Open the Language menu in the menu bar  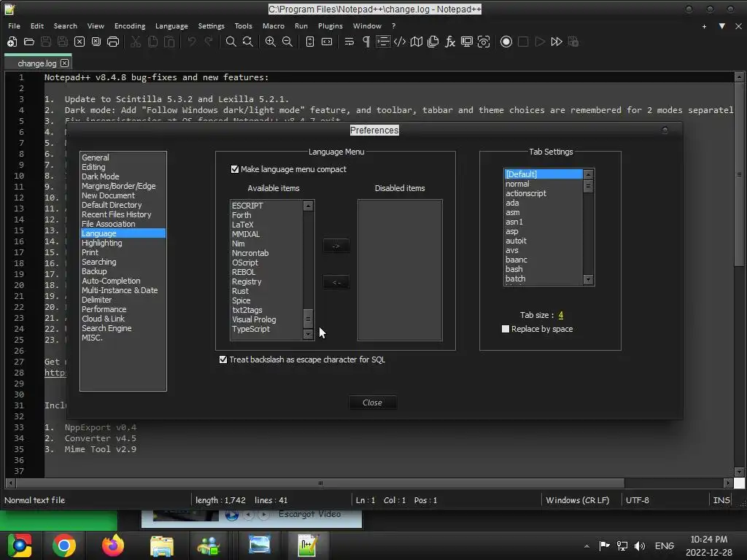(x=171, y=26)
